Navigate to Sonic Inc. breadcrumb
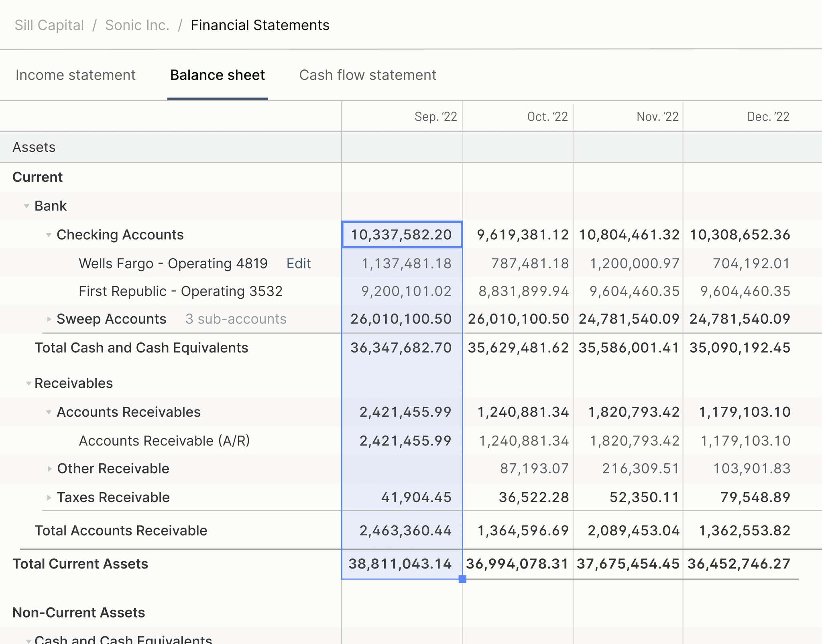The image size is (822, 644). pyautogui.click(x=137, y=25)
